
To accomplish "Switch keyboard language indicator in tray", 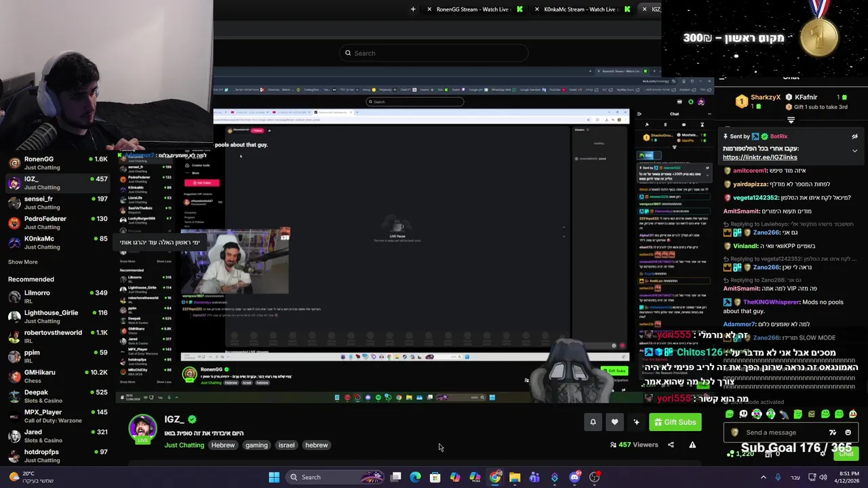I will pyautogui.click(x=795, y=477).
